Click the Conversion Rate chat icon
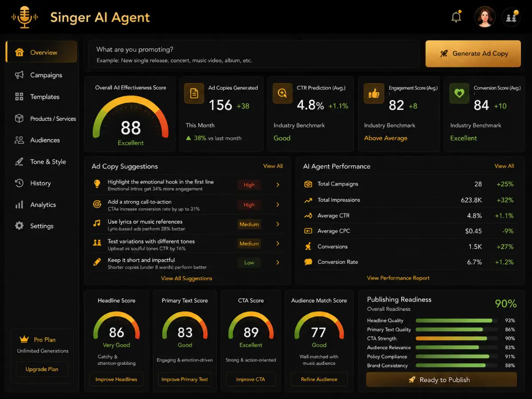The image size is (532, 399). (x=308, y=262)
